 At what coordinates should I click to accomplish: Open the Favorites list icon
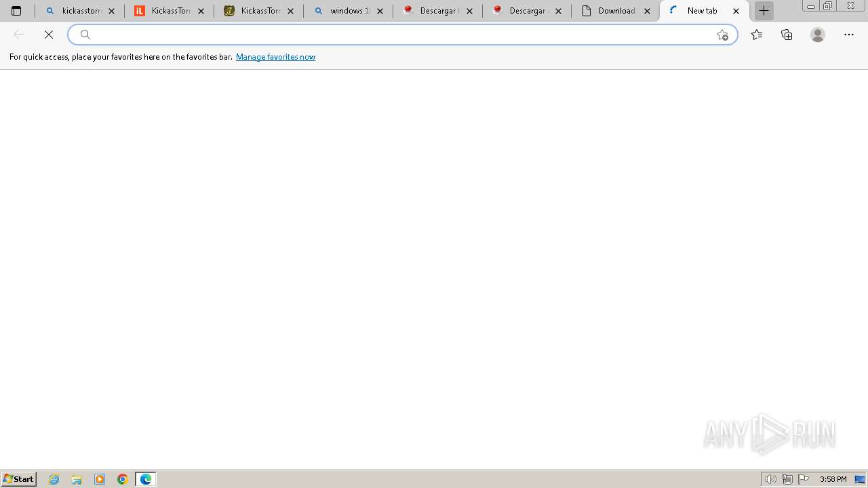[757, 35]
